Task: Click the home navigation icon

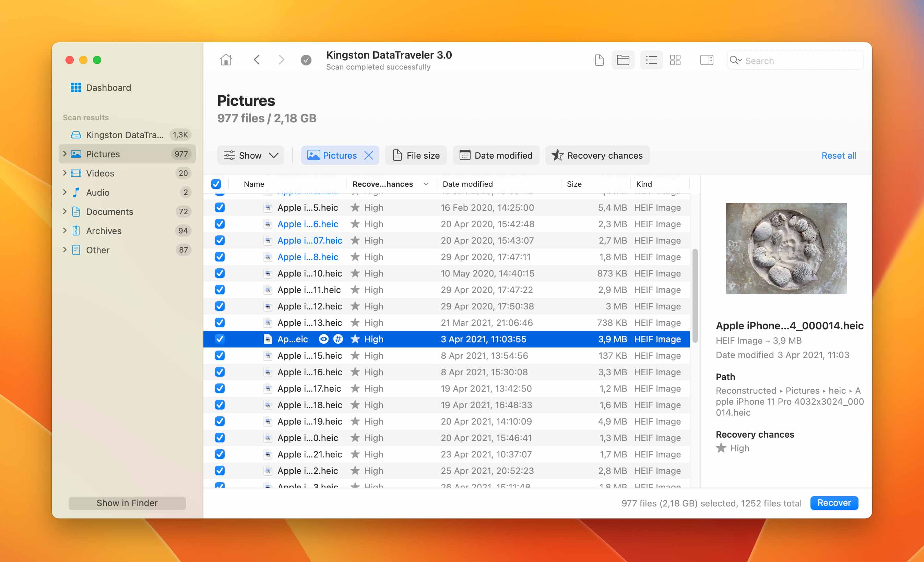Action: 226,60
